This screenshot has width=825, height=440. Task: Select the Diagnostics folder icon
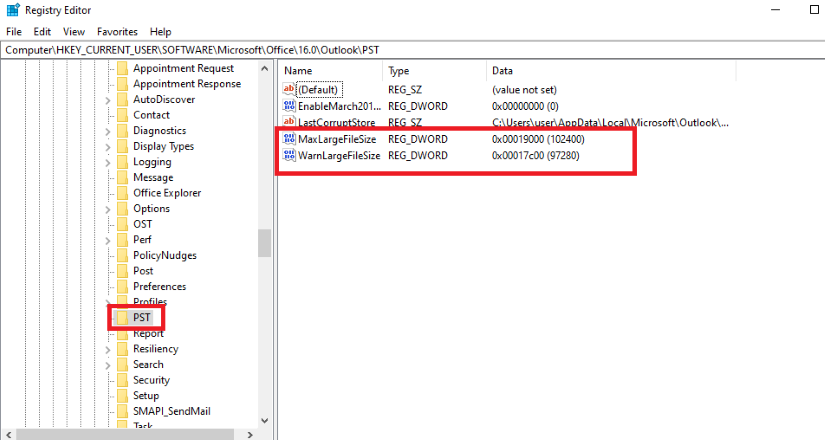pyautogui.click(x=123, y=131)
